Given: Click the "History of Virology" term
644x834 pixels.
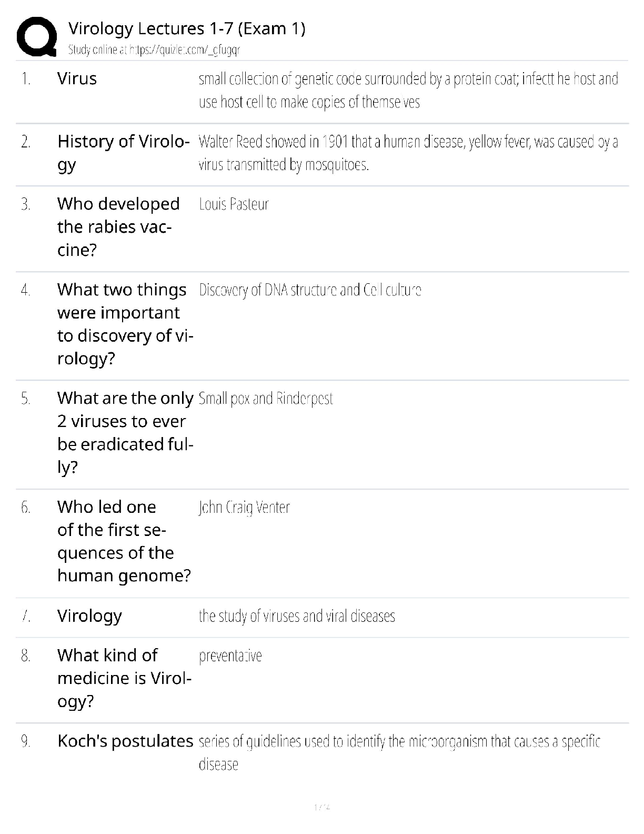Looking at the screenshot, I should click(123, 153).
